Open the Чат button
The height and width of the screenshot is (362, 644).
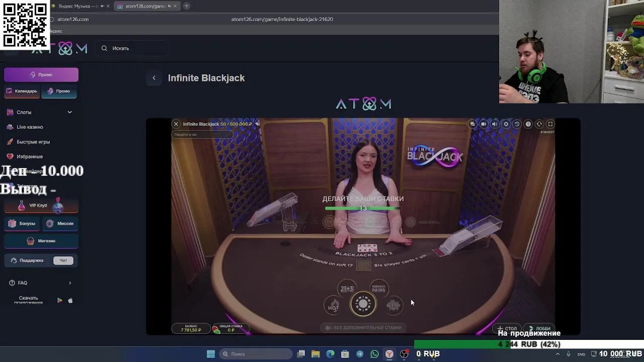point(63,260)
